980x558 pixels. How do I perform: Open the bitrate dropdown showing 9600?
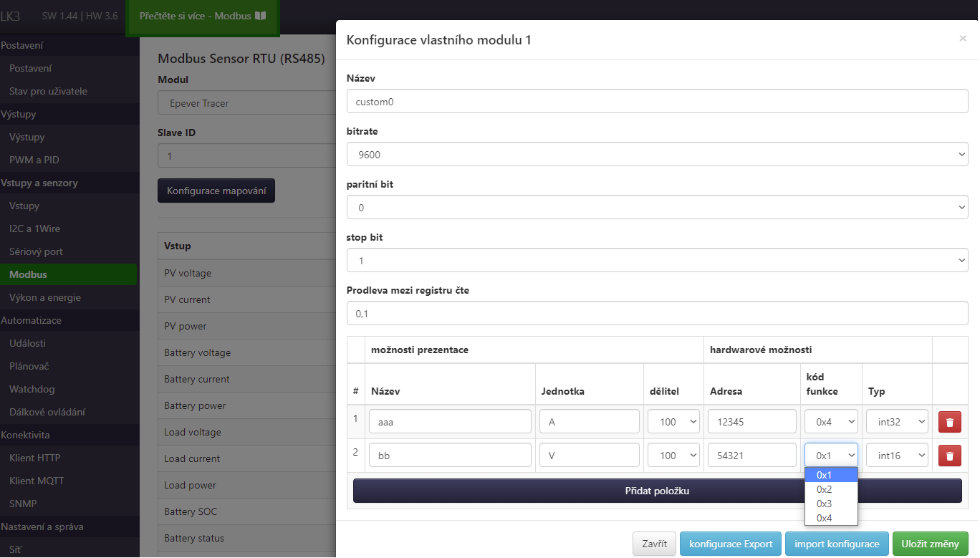(x=657, y=154)
